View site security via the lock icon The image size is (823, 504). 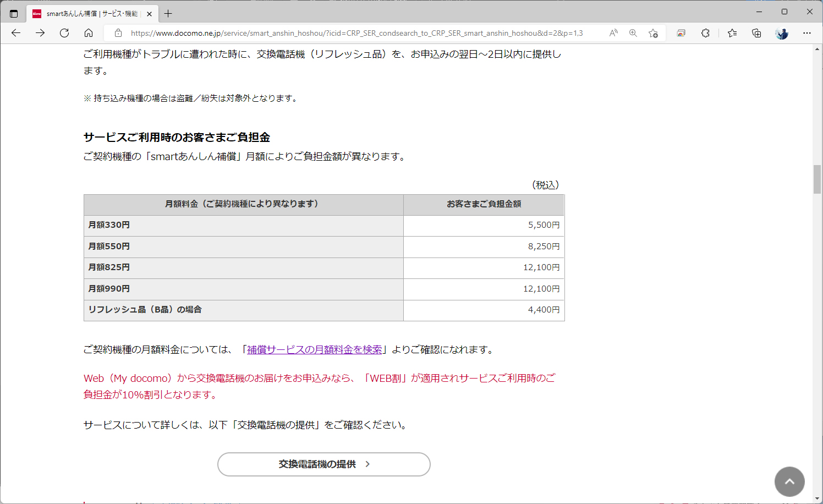coord(118,33)
